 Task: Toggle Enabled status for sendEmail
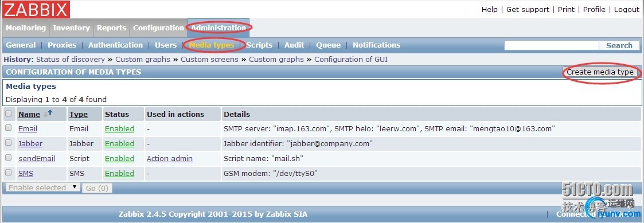119,159
